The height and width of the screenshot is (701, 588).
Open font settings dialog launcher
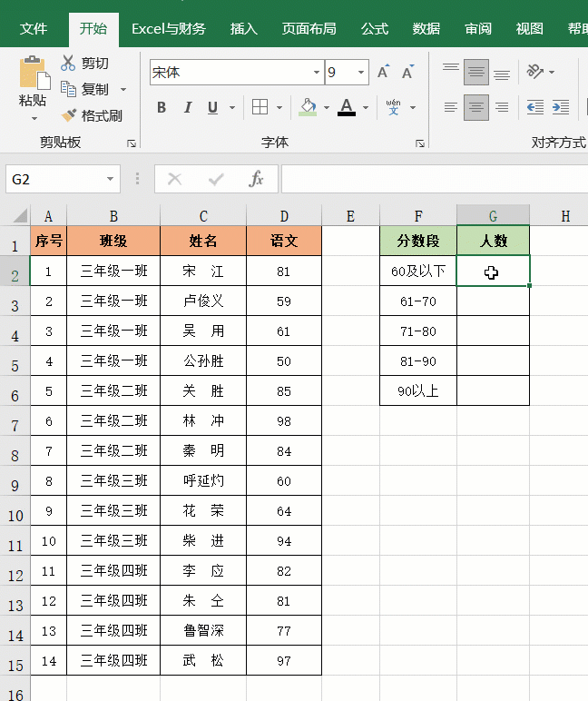420,143
